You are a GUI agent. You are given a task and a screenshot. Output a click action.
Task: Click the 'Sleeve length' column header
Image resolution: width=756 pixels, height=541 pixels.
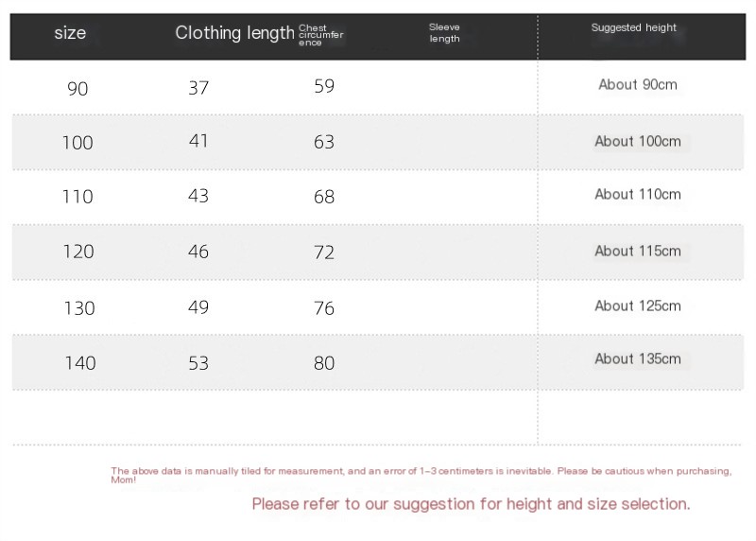(444, 33)
